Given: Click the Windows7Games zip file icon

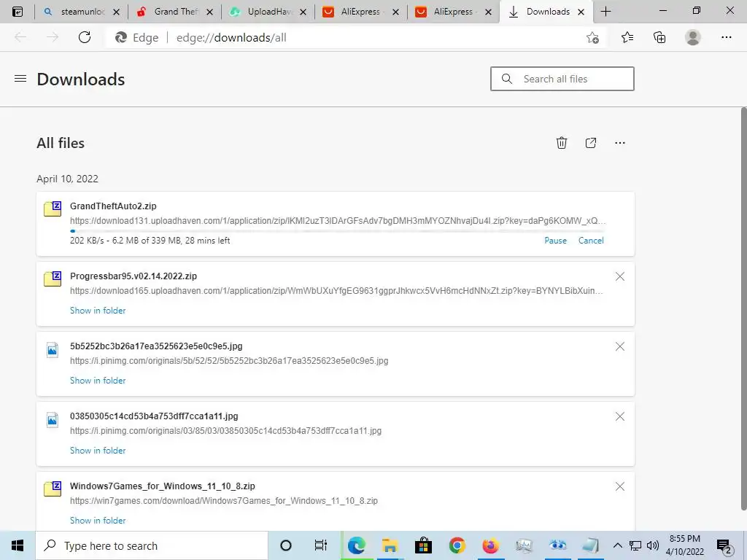Looking at the screenshot, I should (x=53, y=489).
